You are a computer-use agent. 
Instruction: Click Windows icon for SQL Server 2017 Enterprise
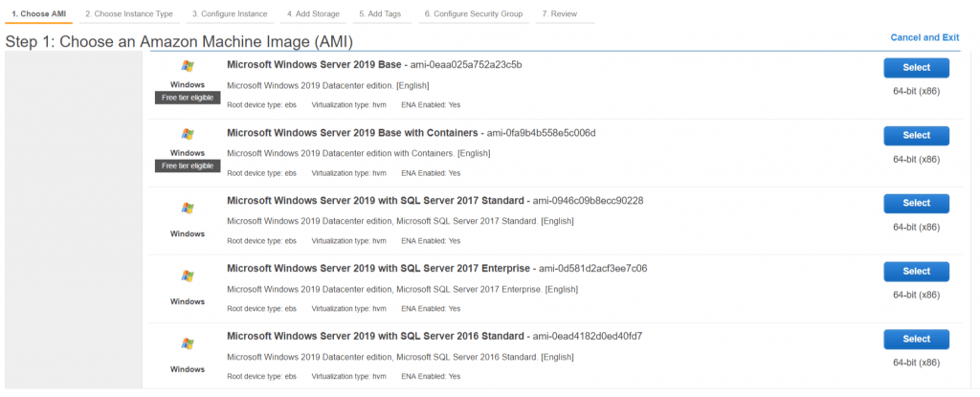(188, 276)
